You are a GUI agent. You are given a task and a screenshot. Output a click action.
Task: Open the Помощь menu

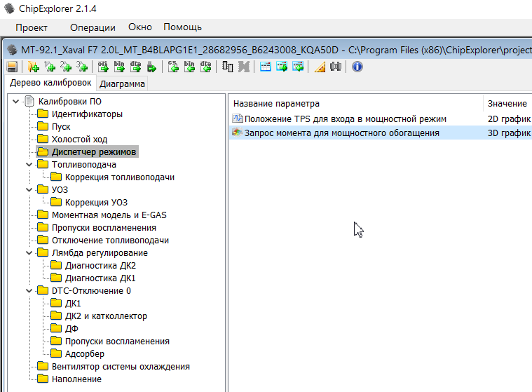pyautogui.click(x=182, y=27)
